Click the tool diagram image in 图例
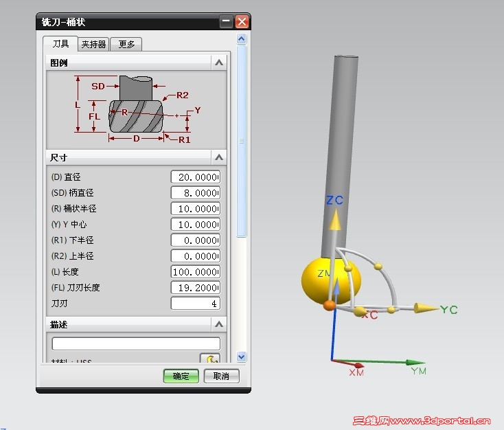The height and width of the screenshot is (430, 504). [x=136, y=110]
